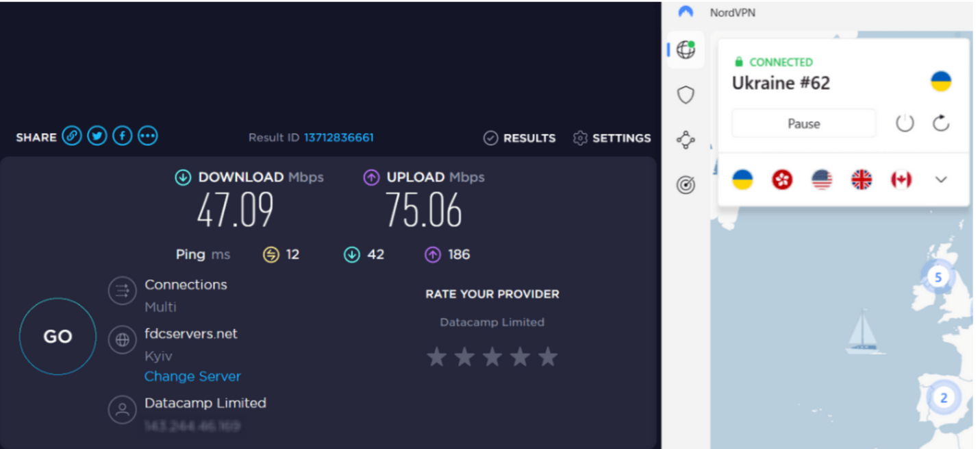Screen dimensions: 980x449
Task: Open NordVPN target Dark Web Monitor icon
Action: [x=686, y=184]
